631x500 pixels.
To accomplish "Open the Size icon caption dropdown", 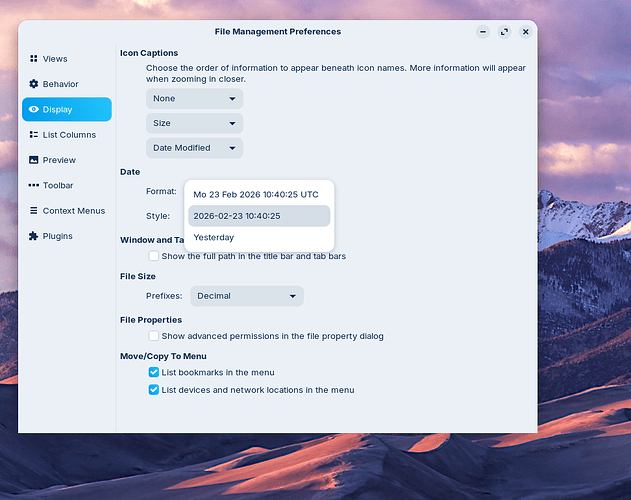I will click(195, 123).
